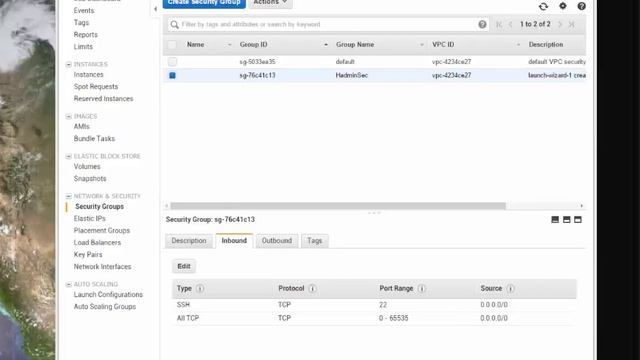The width and height of the screenshot is (640, 360).
Task: Refresh the security groups list
Action: [x=543, y=6]
